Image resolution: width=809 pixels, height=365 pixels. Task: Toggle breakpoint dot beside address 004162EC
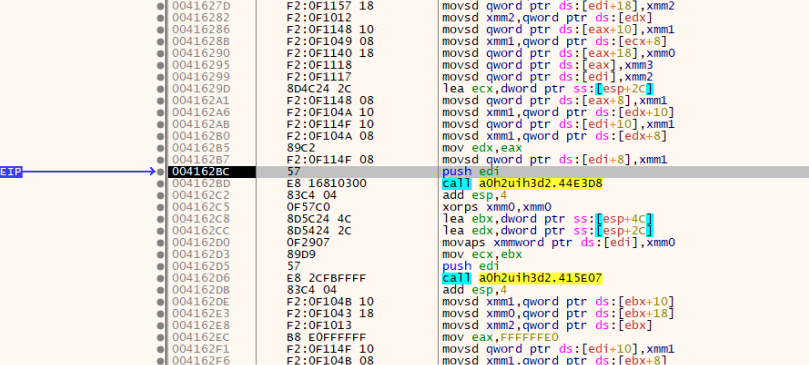[x=160, y=337]
